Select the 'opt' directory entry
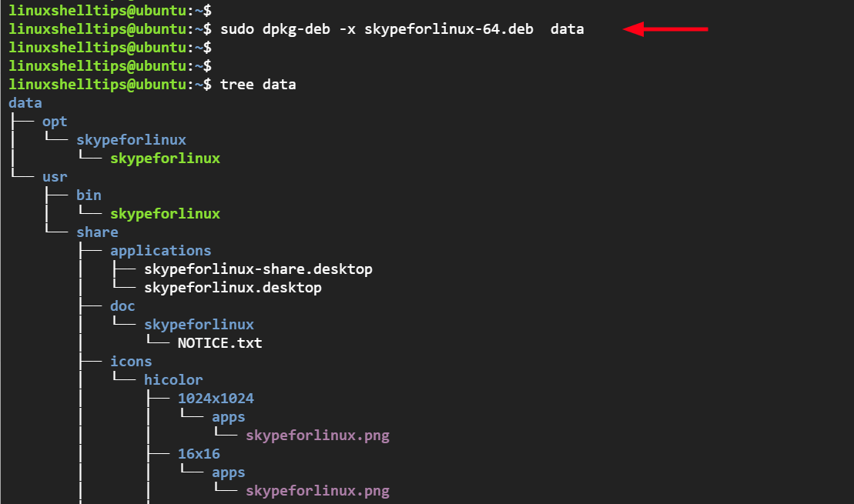 pyautogui.click(x=55, y=122)
